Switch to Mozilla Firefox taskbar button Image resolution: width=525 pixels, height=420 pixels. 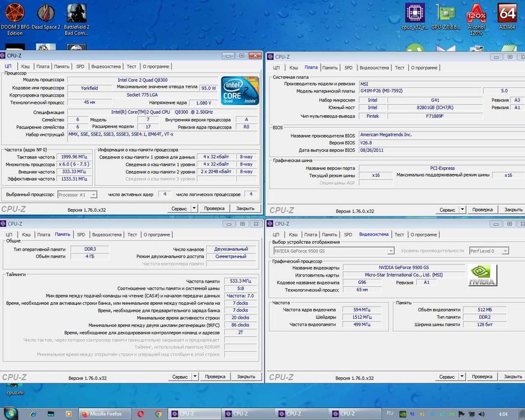(x=104, y=414)
